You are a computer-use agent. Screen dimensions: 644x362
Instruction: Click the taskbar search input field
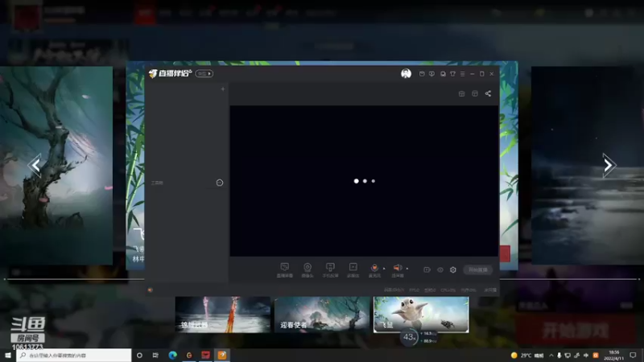74,355
